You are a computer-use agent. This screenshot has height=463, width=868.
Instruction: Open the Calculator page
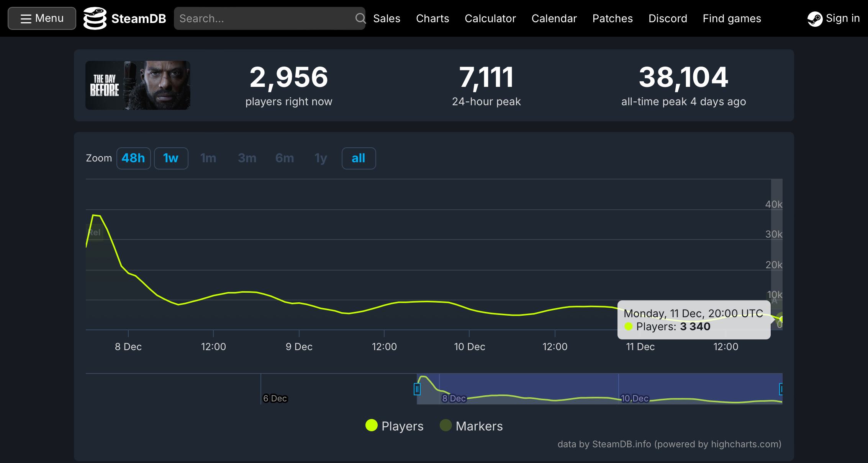[x=490, y=18]
